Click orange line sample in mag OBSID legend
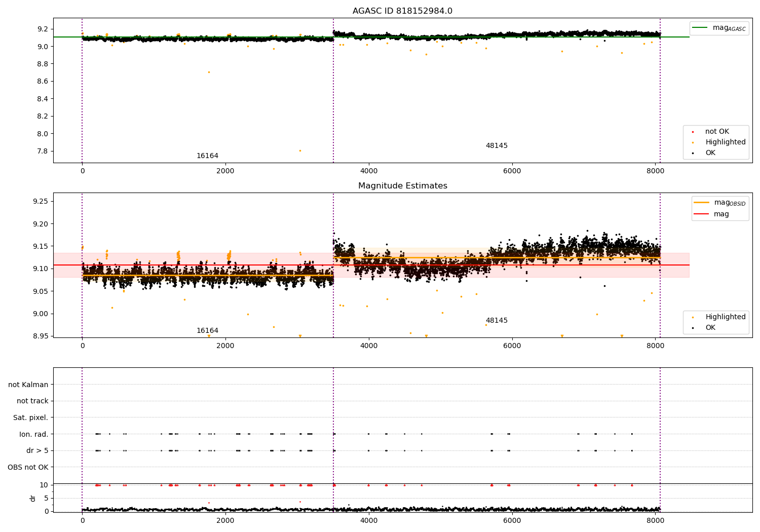Screen dimensions: 760x532 pos(701,202)
